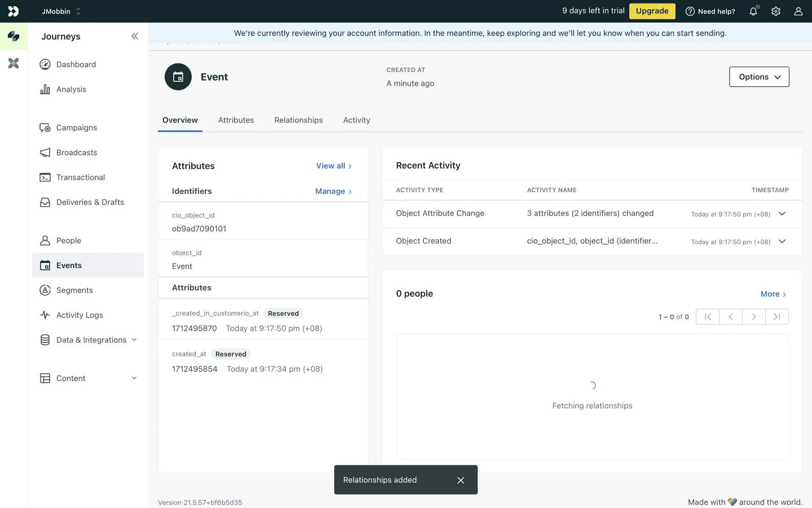Click the Need help? question icon

(690, 11)
